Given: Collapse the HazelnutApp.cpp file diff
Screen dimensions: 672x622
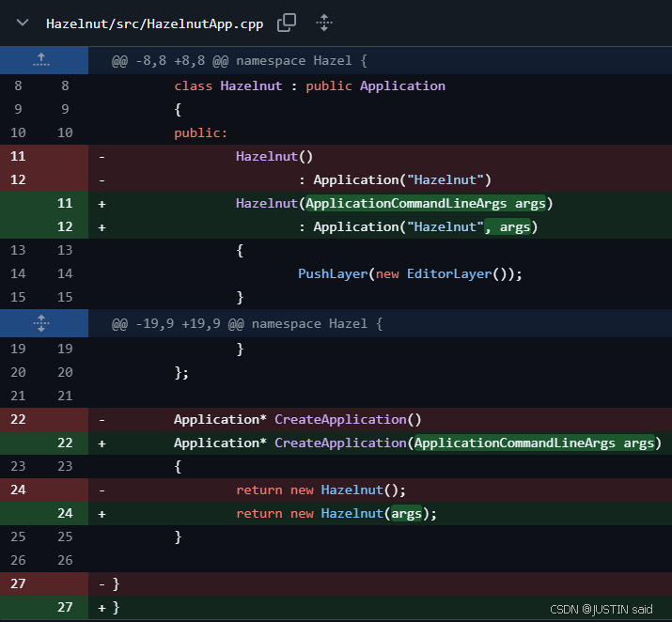Looking at the screenshot, I should [x=23, y=23].
